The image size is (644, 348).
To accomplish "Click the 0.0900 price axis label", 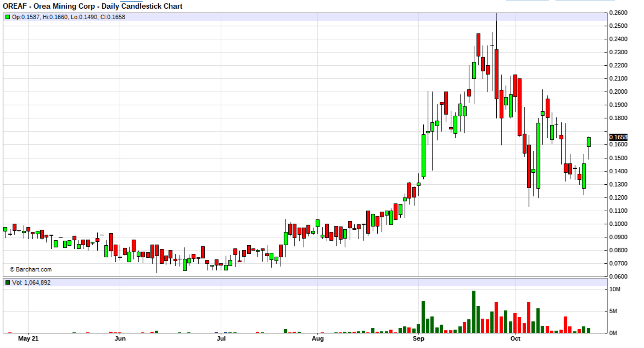I will click(x=618, y=237).
